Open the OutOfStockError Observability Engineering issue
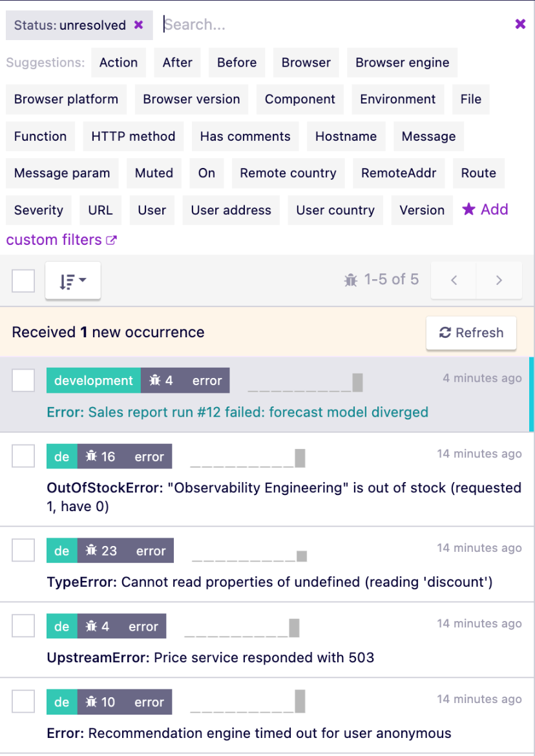The image size is (535, 756). [284, 497]
